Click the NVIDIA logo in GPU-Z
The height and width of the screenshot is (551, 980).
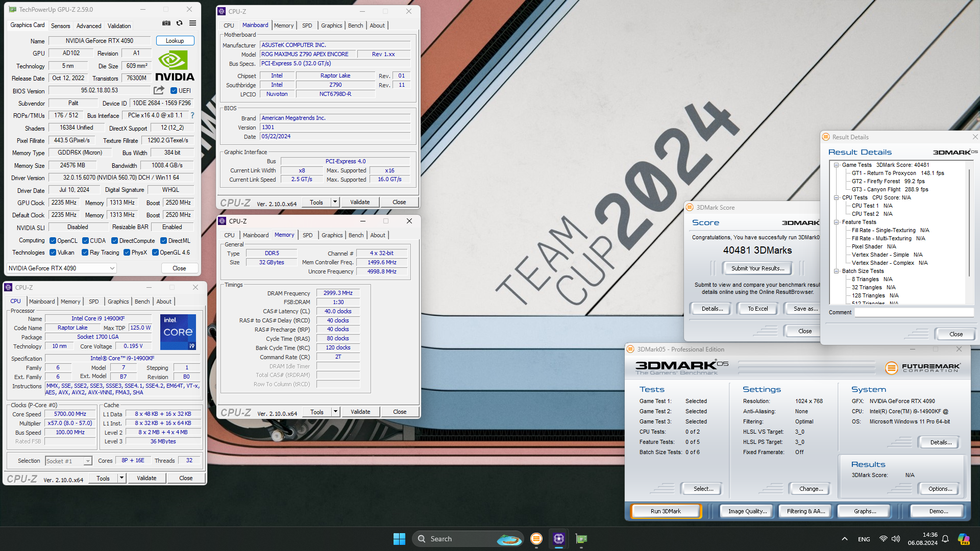[x=175, y=66]
